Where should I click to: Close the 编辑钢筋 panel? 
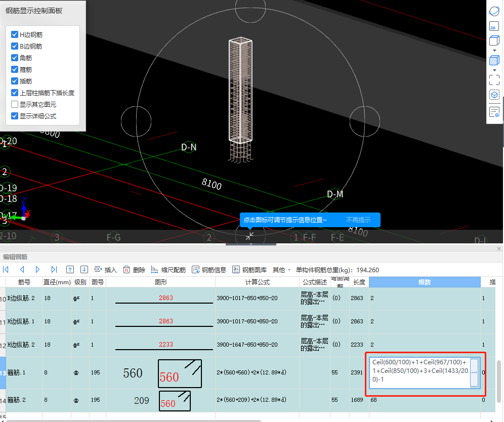pos(499,249)
